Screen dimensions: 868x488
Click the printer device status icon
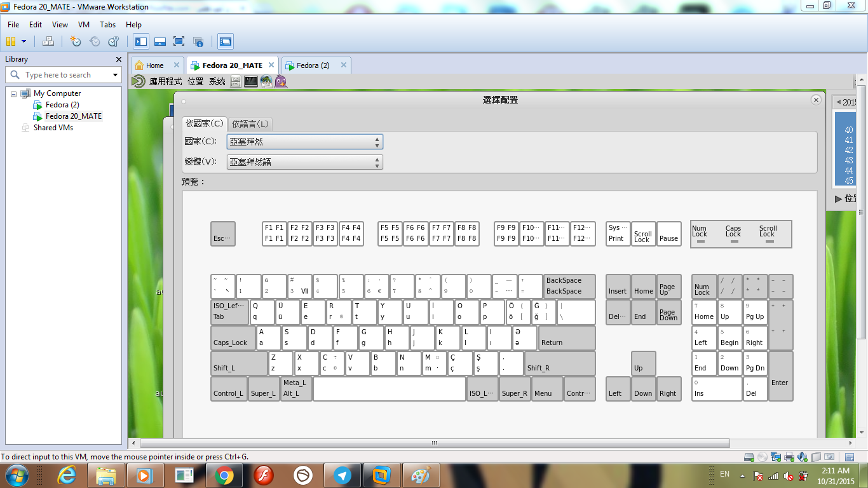pos(789,457)
